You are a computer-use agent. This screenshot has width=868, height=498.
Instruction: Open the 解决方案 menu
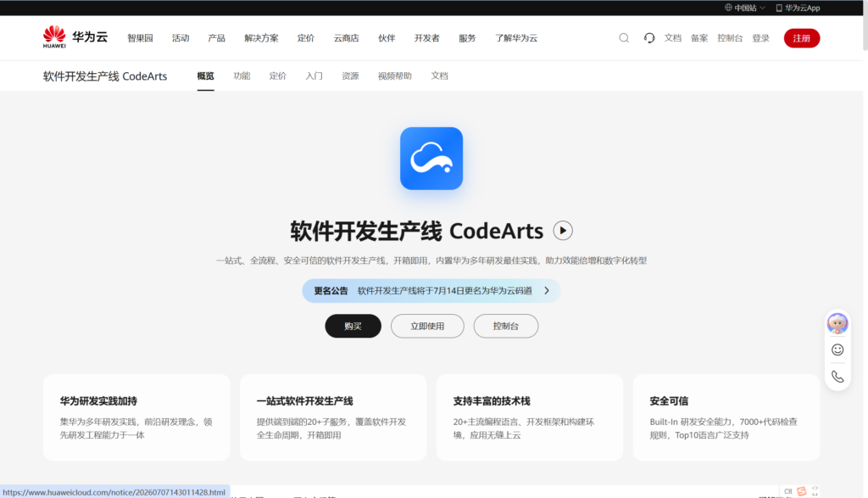pyautogui.click(x=261, y=37)
